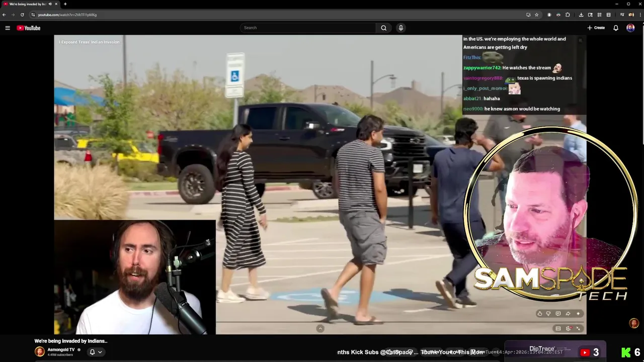
Task: Open the browser three-dot menu
Action: [x=640, y=15]
